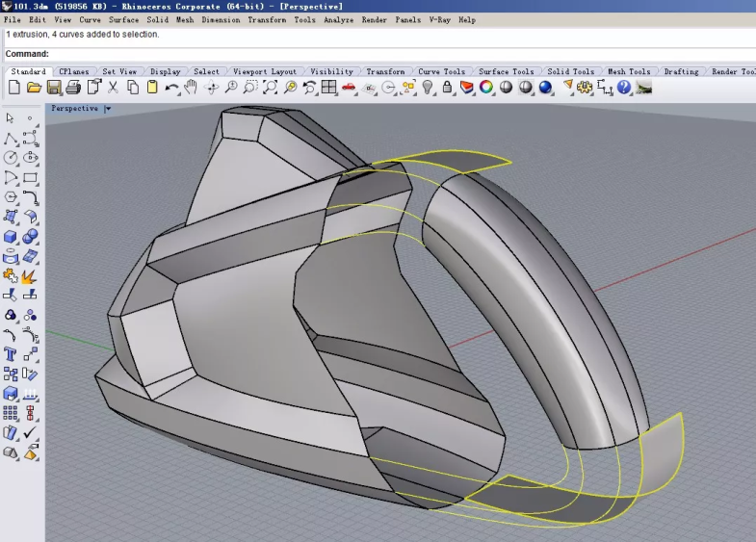Switch to the Solid Tools tab
The height and width of the screenshot is (542, 756).
pyautogui.click(x=570, y=71)
